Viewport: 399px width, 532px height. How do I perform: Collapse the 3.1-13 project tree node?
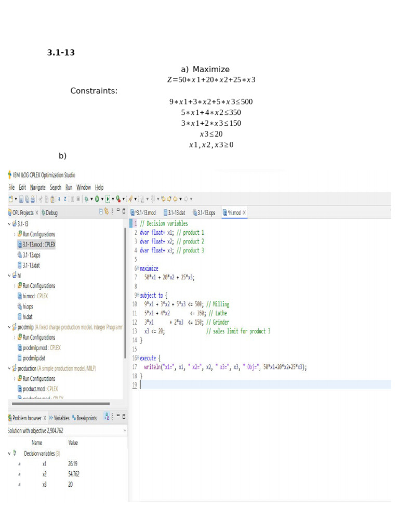click(x=9, y=224)
